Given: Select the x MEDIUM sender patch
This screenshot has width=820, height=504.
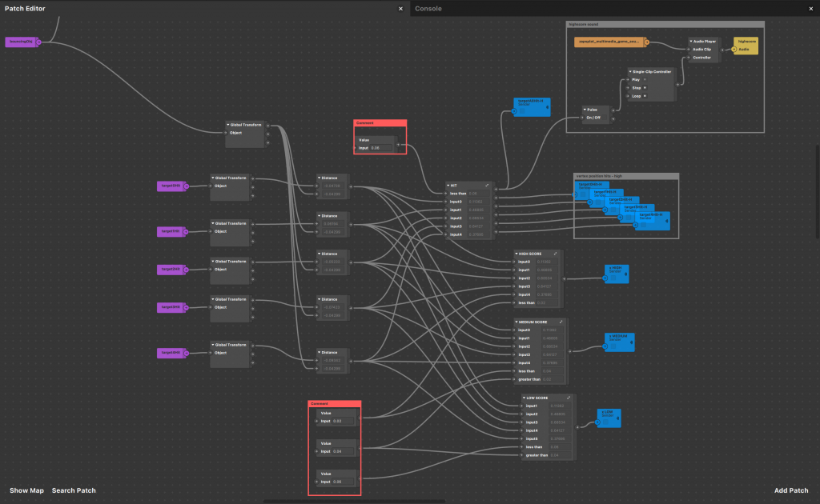Looking at the screenshot, I should click(x=619, y=342).
